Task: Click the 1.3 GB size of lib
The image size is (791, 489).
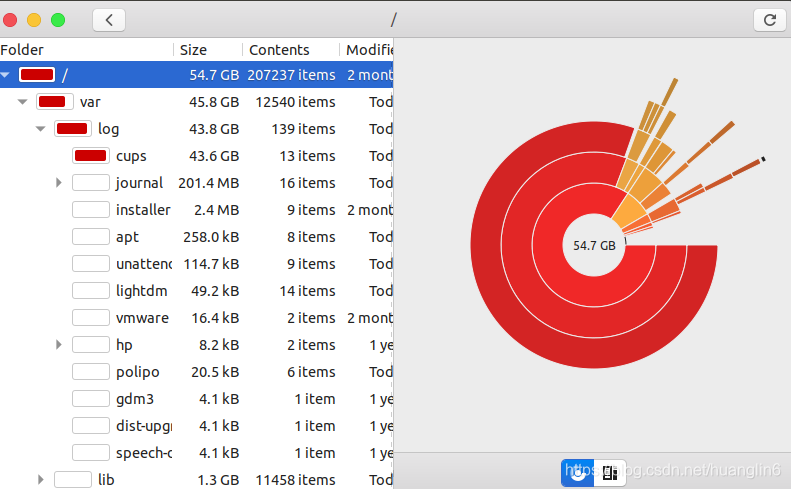Action: (218, 479)
